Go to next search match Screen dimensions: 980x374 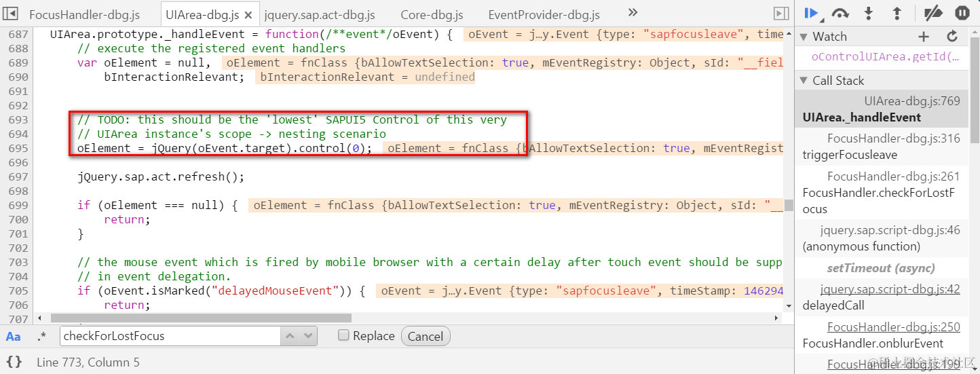[309, 336]
